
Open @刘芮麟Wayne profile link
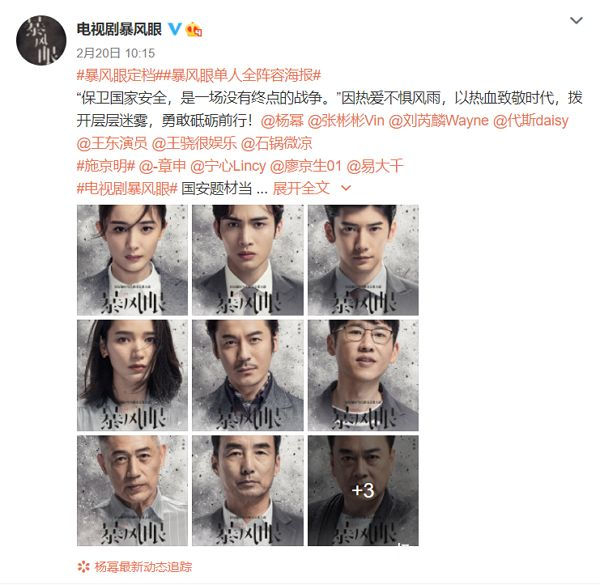pyautogui.click(x=439, y=121)
